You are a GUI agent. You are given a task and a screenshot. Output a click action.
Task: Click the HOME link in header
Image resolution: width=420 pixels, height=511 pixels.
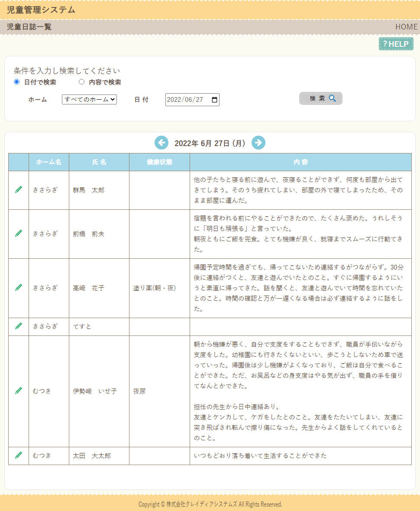click(x=406, y=27)
